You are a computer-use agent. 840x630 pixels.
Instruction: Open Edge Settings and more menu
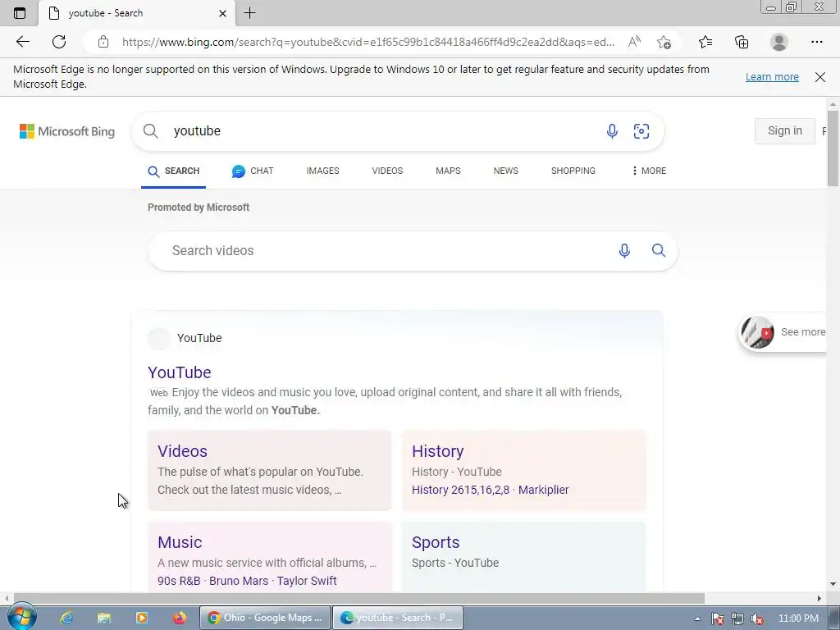tap(816, 42)
